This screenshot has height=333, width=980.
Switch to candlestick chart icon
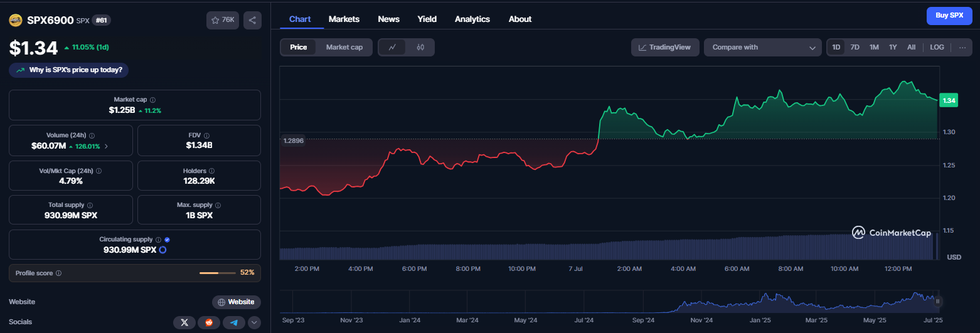(x=420, y=47)
